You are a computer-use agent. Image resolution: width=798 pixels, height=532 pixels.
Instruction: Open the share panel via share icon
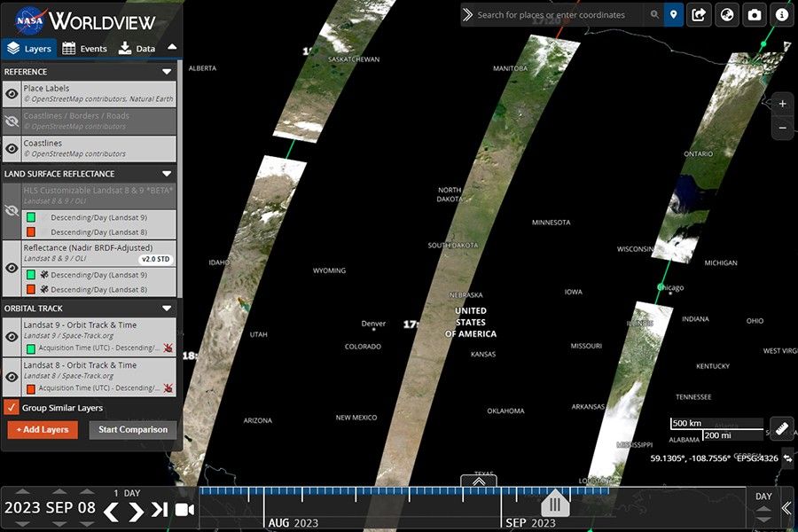coord(699,15)
